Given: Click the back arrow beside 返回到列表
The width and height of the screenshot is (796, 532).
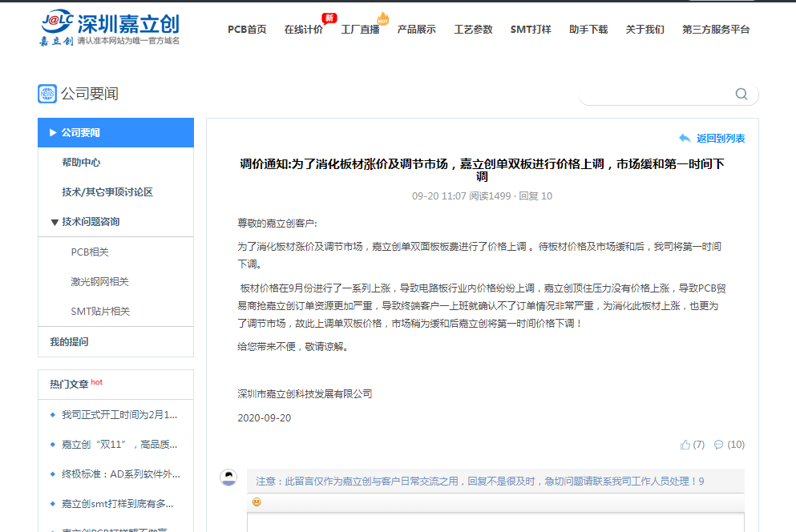Looking at the screenshot, I should click(685, 138).
